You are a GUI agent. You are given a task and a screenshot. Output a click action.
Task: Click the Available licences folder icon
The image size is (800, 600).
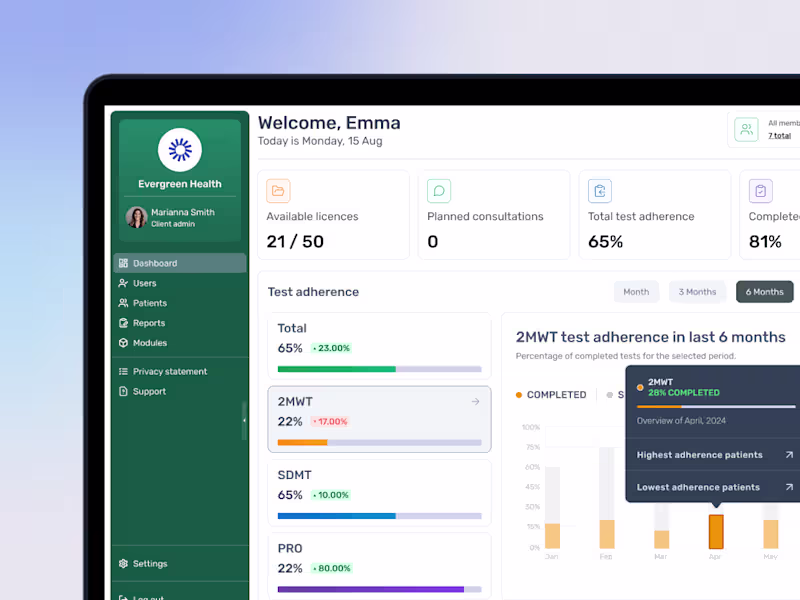coord(278,191)
